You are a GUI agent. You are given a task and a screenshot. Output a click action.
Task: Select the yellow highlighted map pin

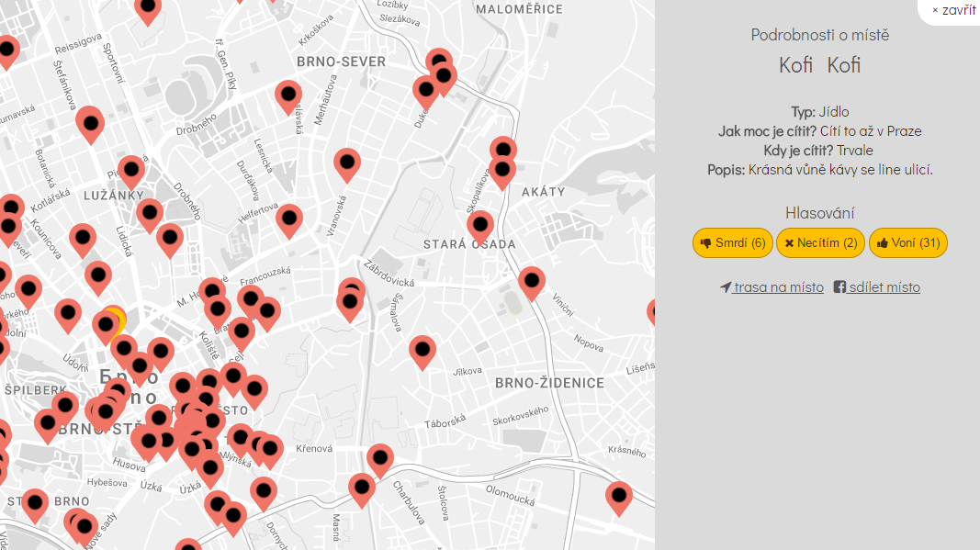click(x=117, y=320)
